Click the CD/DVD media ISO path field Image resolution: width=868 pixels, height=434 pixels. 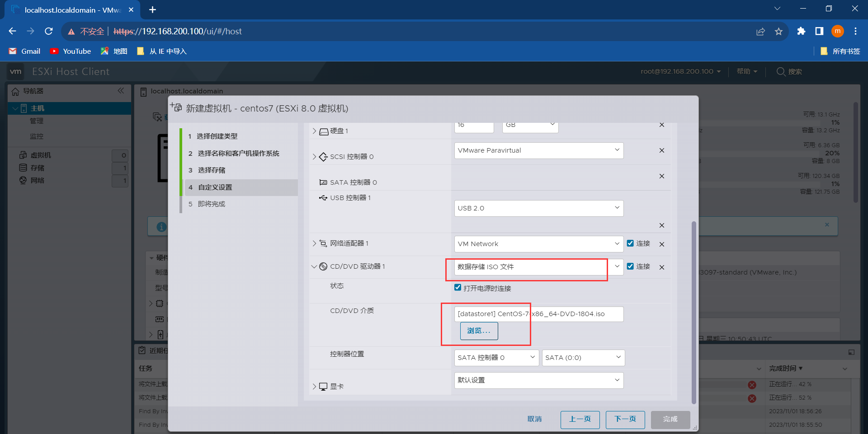tap(539, 314)
